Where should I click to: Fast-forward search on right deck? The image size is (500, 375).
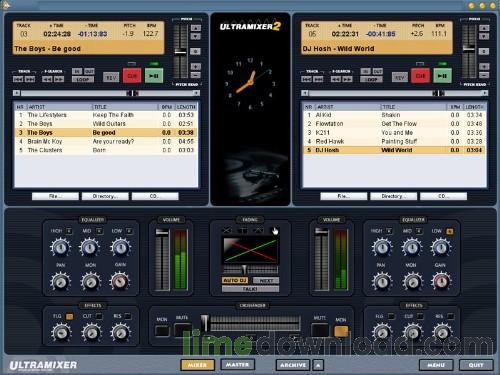coord(348,79)
